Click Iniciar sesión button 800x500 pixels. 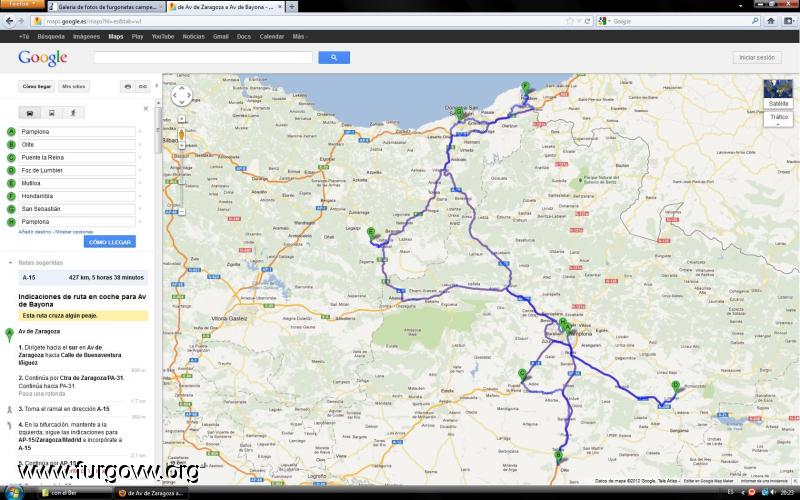[757, 58]
